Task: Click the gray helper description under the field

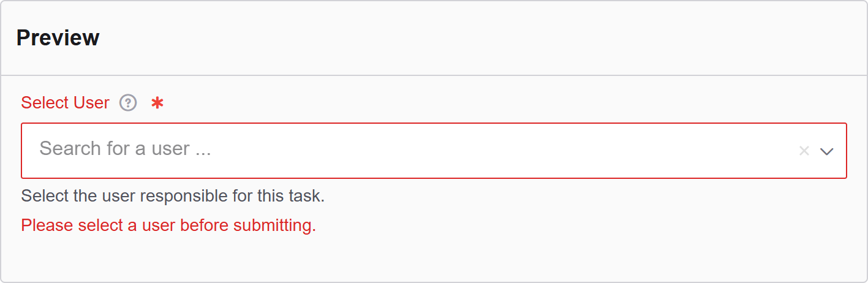Action: pyautogui.click(x=172, y=196)
